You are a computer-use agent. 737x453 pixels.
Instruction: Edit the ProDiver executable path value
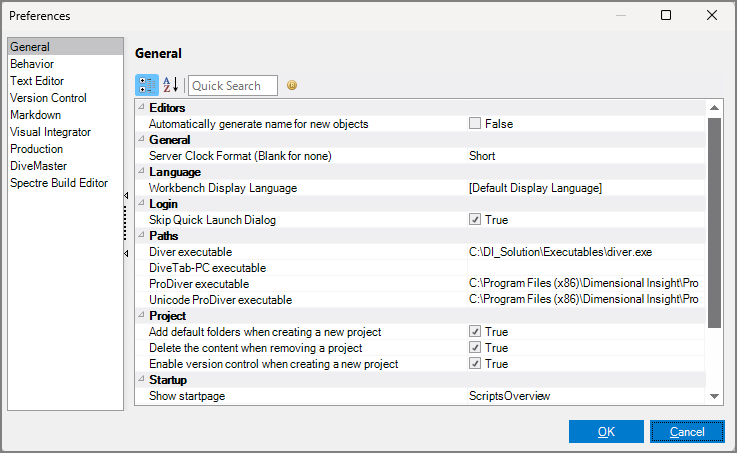coord(586,284)
